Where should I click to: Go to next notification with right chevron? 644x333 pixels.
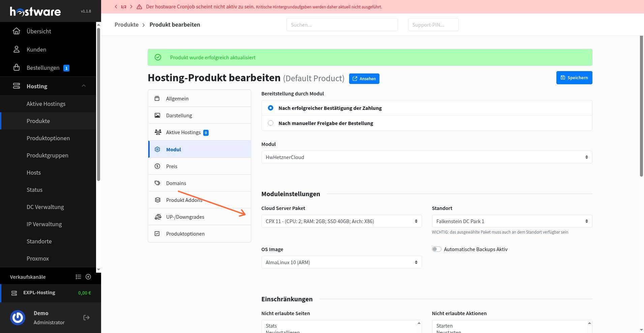click(x=131, y=7)
